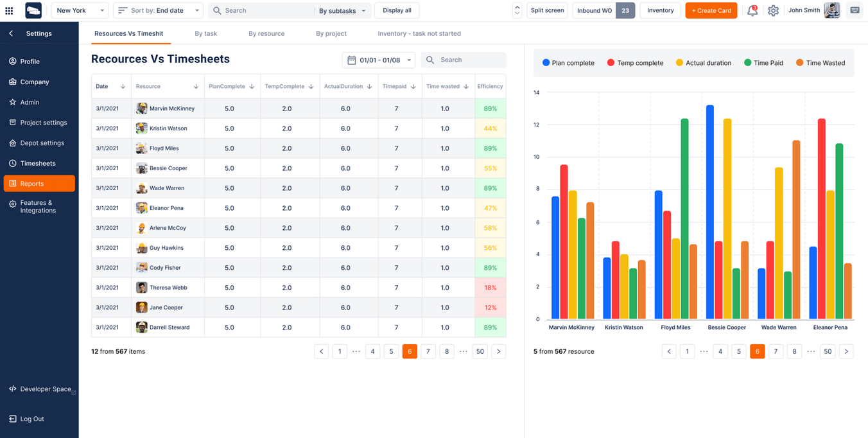Click the table Search field near date range
The height and width of the screenshot is (438, 868).
pos(464,60)
